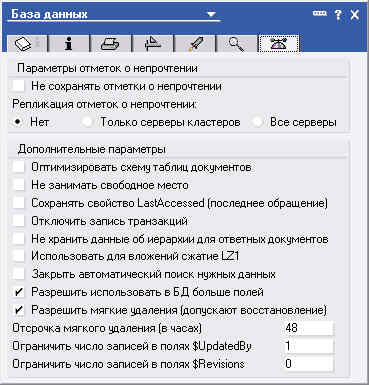Open the Launch tab with rocket icon
This screenshot has width=369, height=385.
coord(195,43)
